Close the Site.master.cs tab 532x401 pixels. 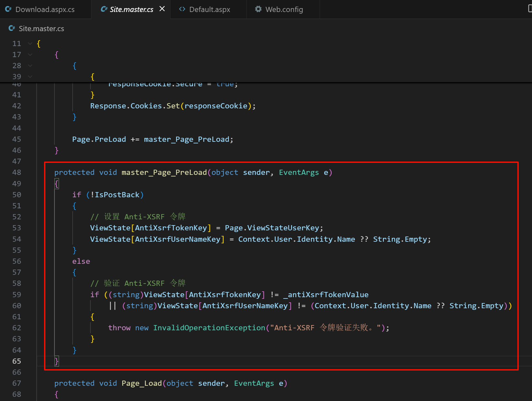pyautogui.click(x=162, y=9)
